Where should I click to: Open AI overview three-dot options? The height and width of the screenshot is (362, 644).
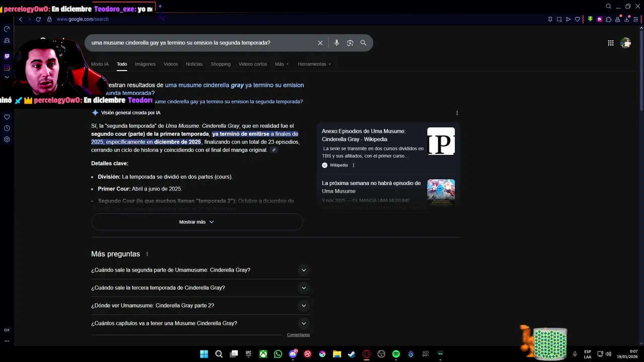(457, 113)
